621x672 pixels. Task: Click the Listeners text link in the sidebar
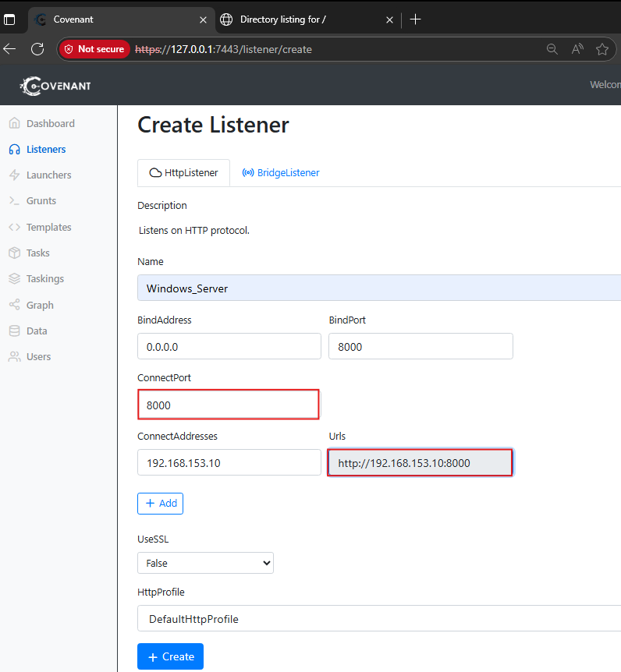pos(46,149)
